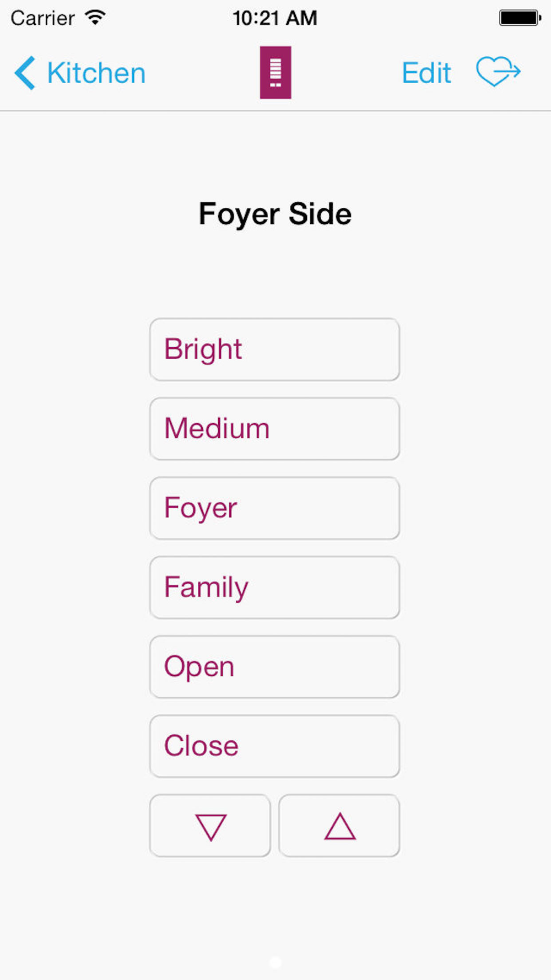Tap the battery icon in status bar
Viewport: 551px width, 980px height.
tap(520, 18)
